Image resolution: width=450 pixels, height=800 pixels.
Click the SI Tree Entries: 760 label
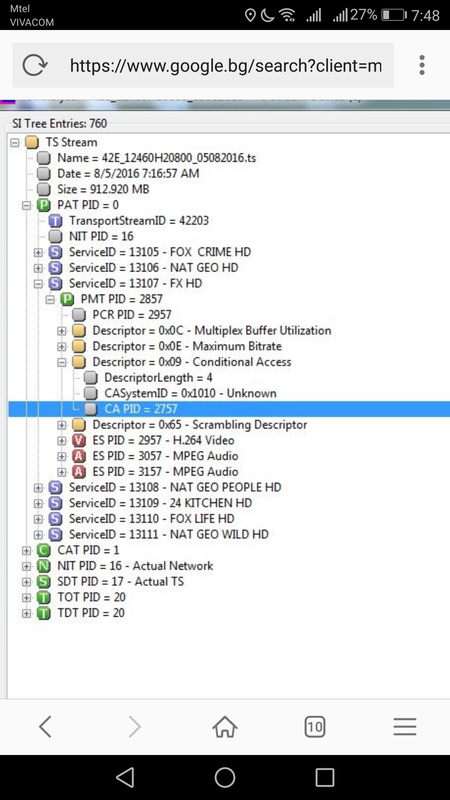(60, 123)
